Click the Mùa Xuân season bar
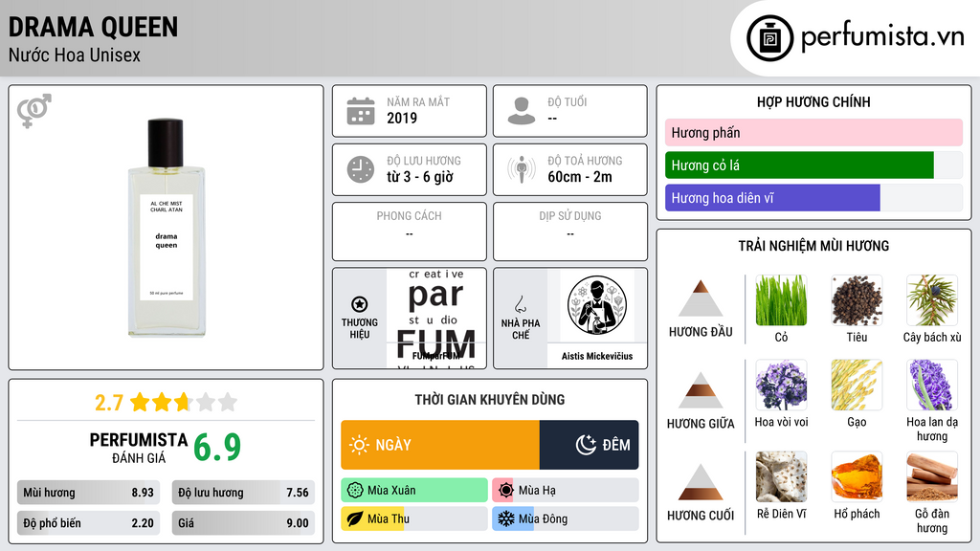 click(x=413, y=491)
